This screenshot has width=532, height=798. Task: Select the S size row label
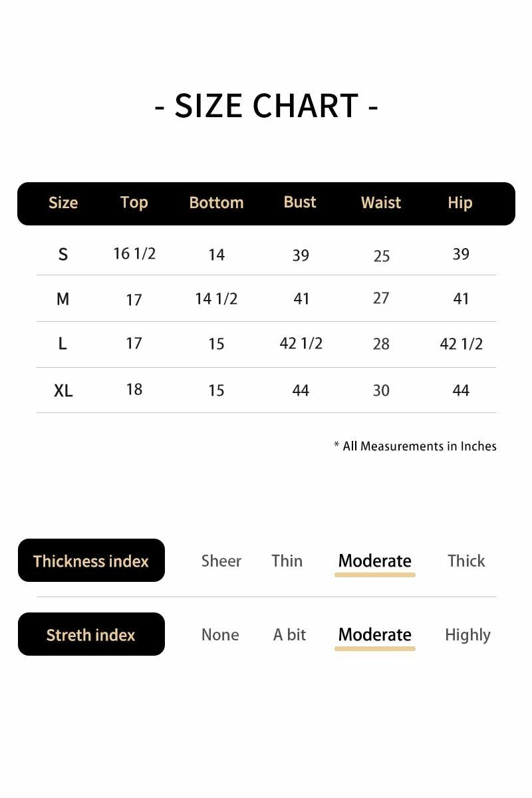pos(63,254)
